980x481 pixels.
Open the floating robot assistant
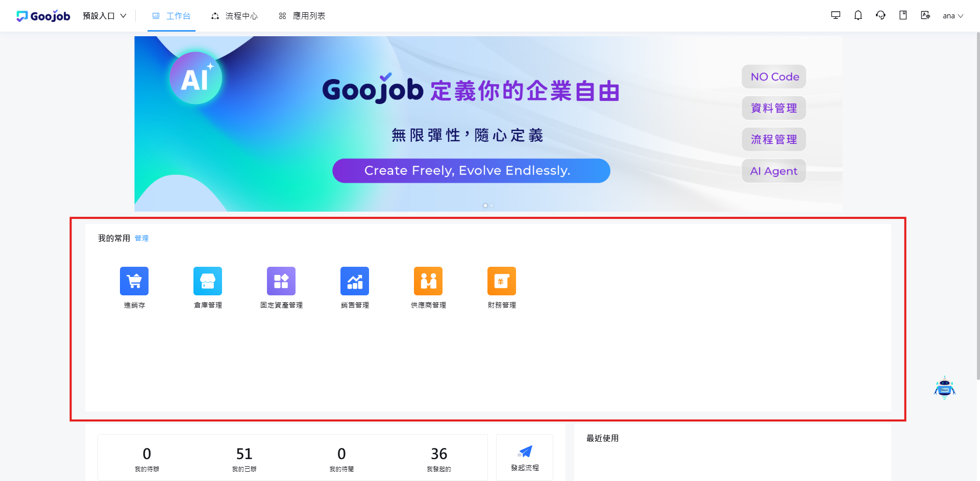coord(945,388)
